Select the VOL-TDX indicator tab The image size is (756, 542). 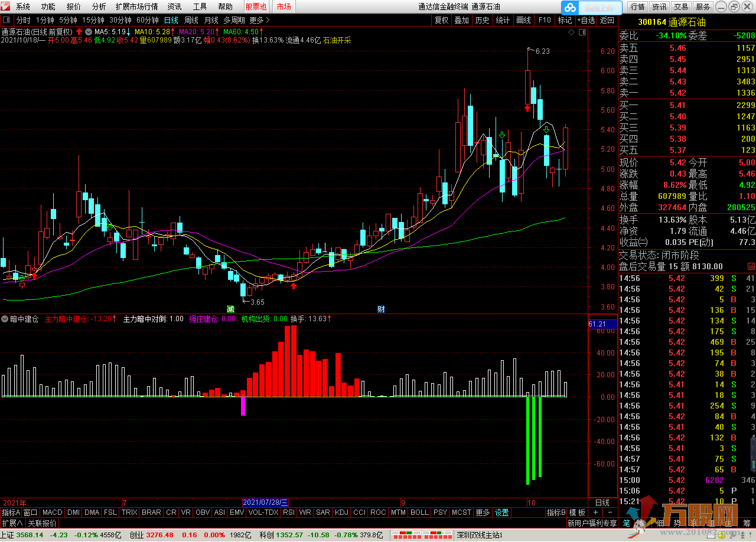click(263, 512)
